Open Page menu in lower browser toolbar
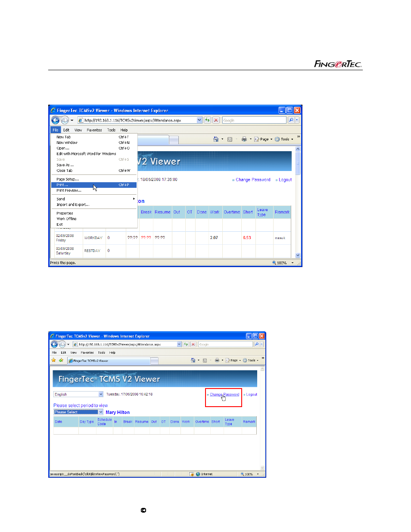Screen dimensions: 411x532 tap(233, 360)
